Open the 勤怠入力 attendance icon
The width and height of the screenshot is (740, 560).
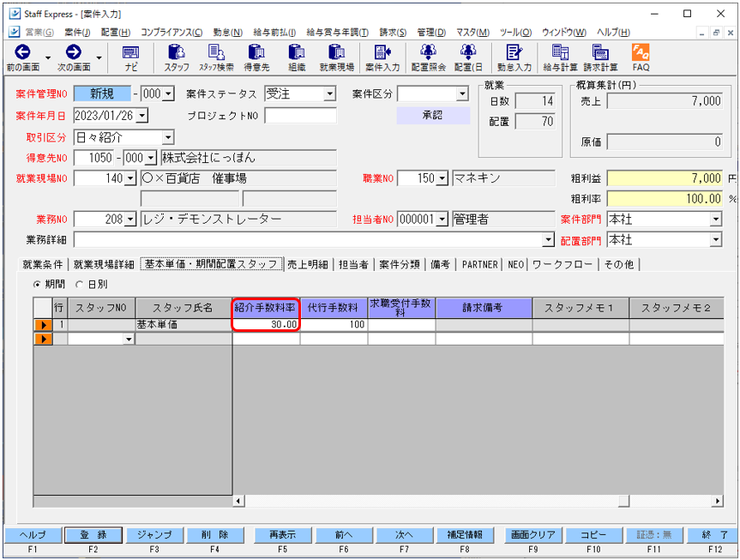click(x=514, y=52)
